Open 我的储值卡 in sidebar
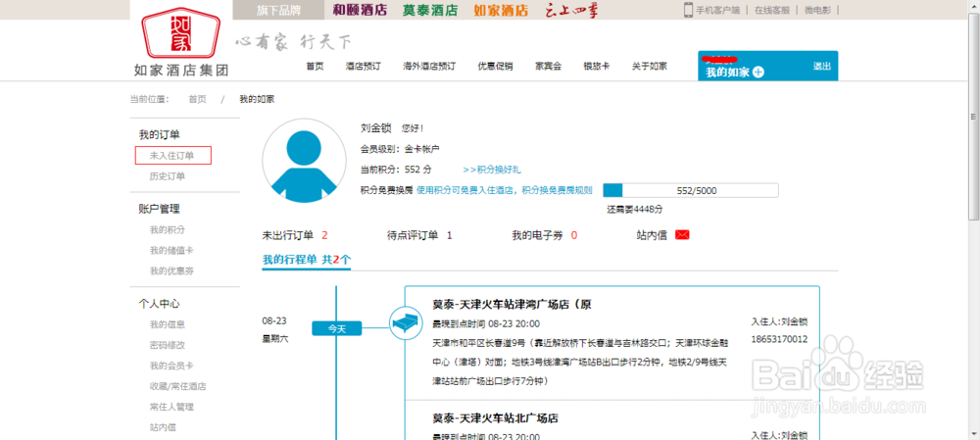The image size is (980, 440). [171, 251]
